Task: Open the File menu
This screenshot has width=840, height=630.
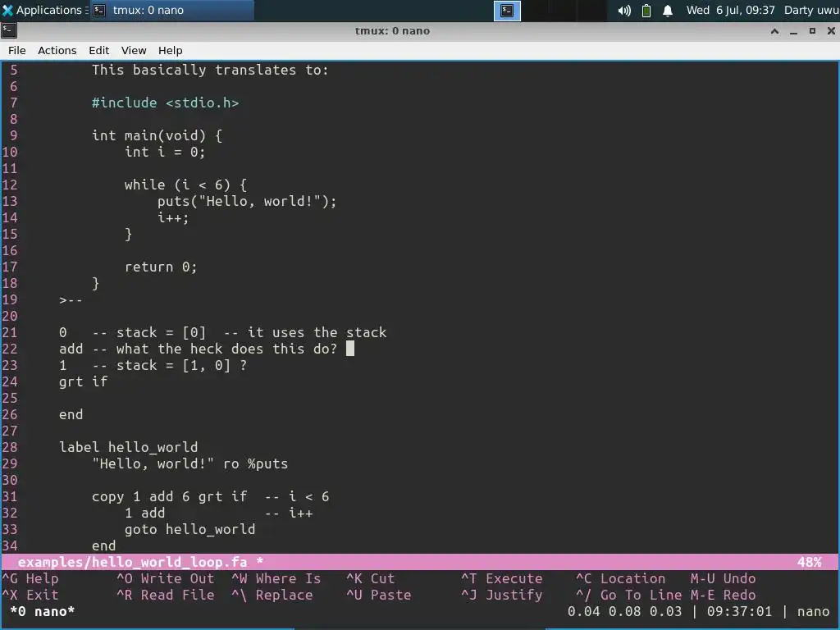Action: click(17, 50)
